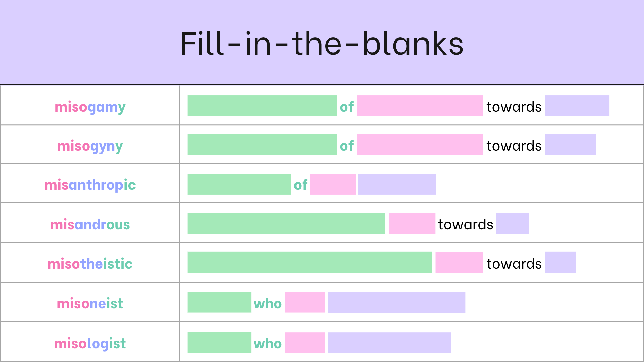Click the word misogyny
Viewport: 644px width, 362px height.
(x=90, y=146)
